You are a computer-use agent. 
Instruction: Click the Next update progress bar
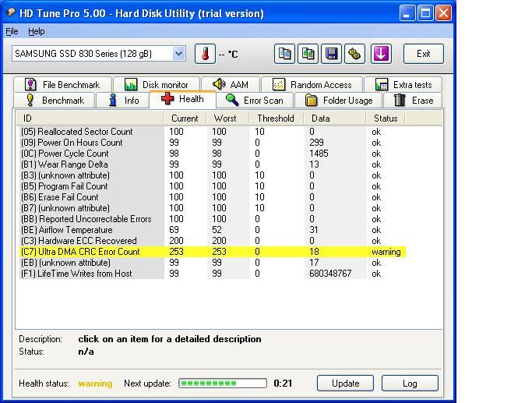click(223, 384)
